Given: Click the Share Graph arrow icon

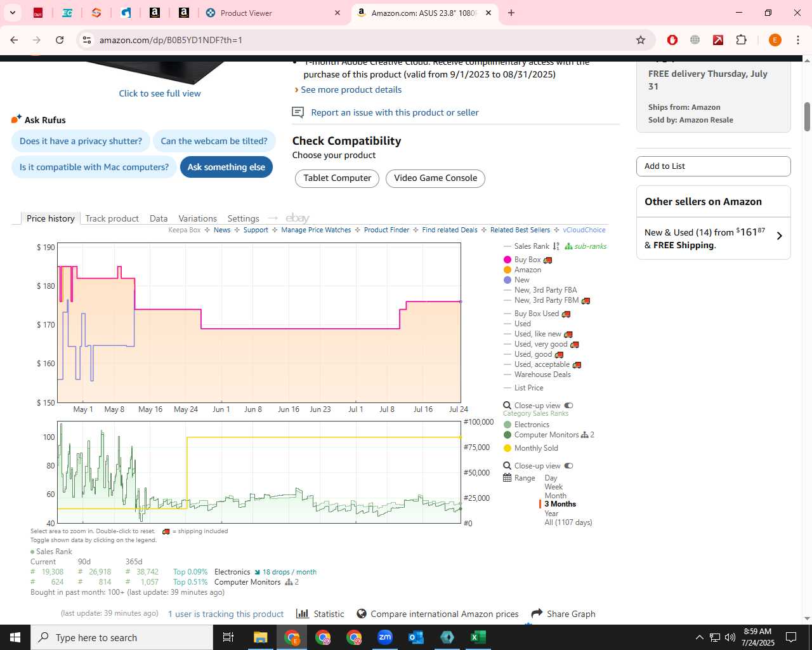Looking at the screenshot, I should coord(537,613).
